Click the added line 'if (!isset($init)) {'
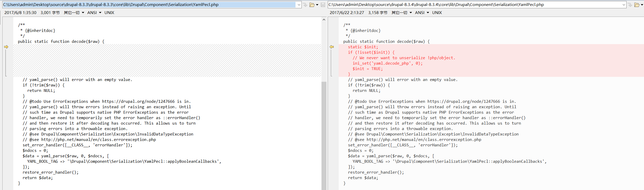The height and width of the screenshot is (190, 644). tap(371, 52)
